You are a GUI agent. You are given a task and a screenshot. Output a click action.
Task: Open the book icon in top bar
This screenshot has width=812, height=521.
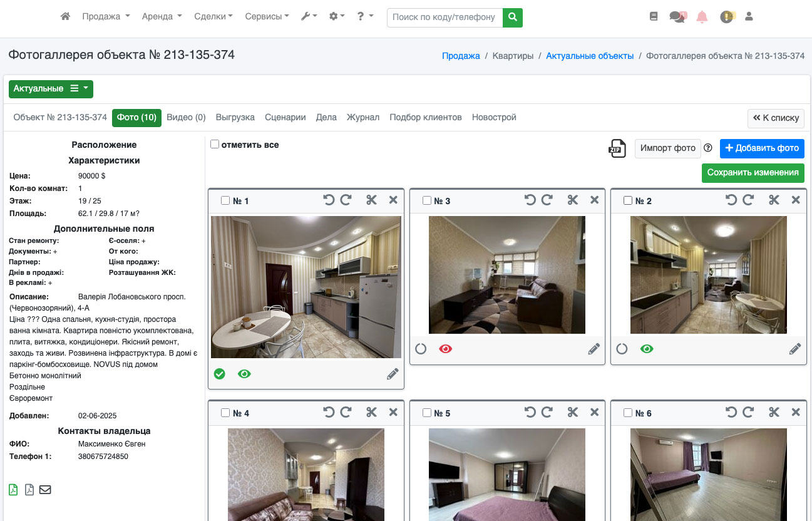[x=654, y=17]
